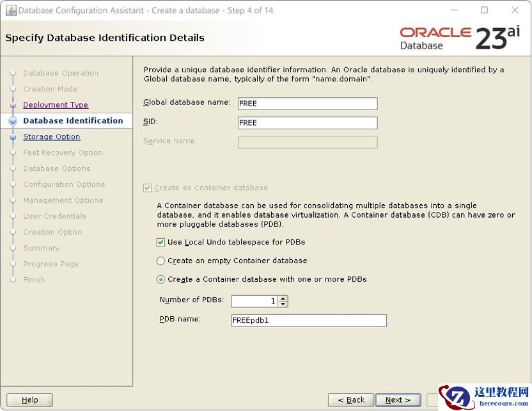Click the PDB name label
This screenshot has width=532, height=411.
coord(180,319)
